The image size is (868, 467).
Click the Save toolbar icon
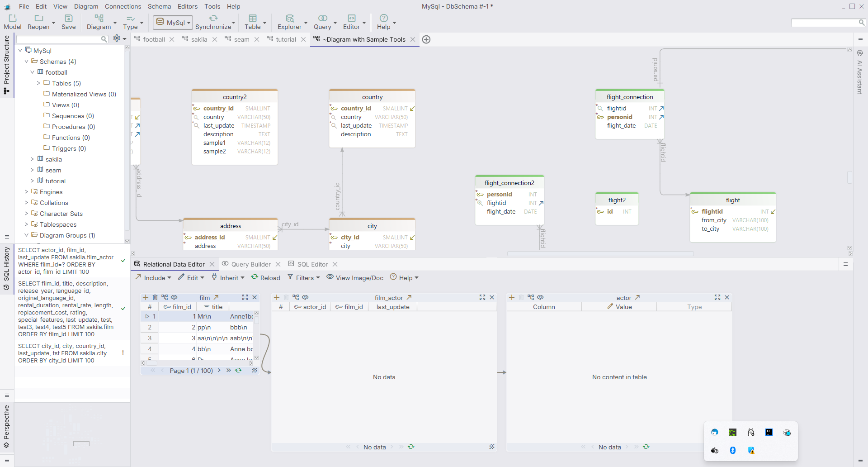click(x=68, y=18)
